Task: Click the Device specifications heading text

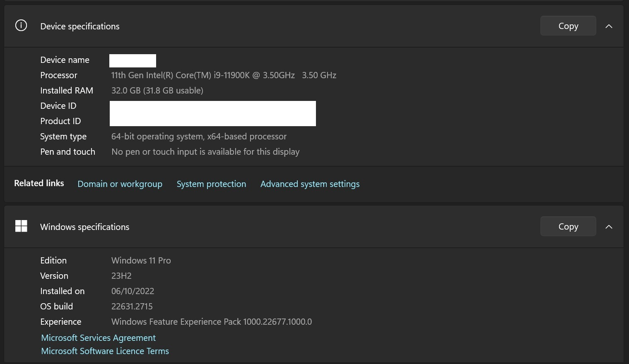Action: (x=80, y=26)
